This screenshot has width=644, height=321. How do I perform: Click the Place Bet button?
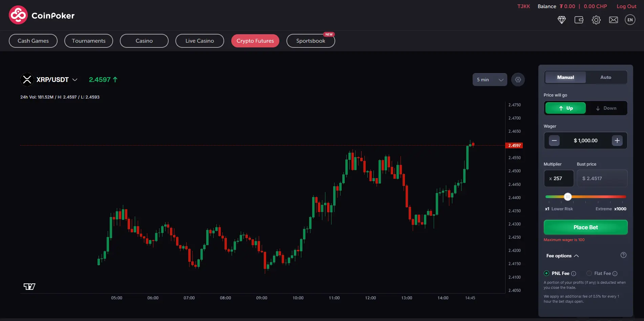click(x=585, y=227)
